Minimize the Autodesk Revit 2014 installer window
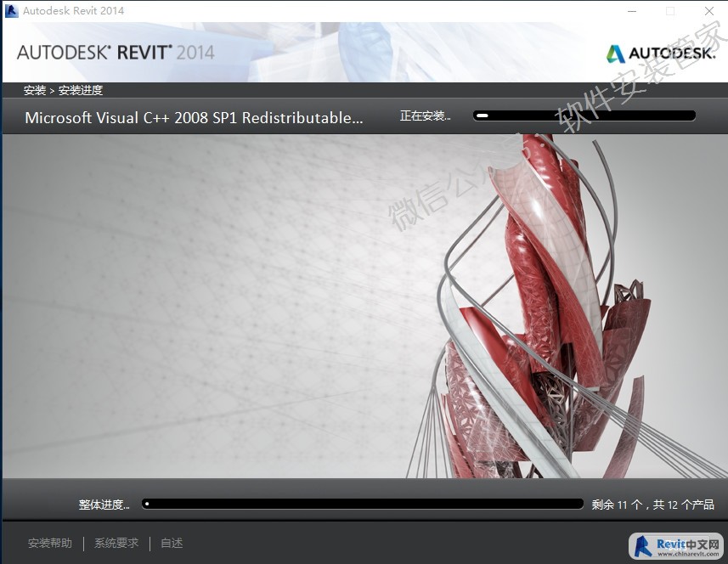728x564 pixels. pos(632,11)
